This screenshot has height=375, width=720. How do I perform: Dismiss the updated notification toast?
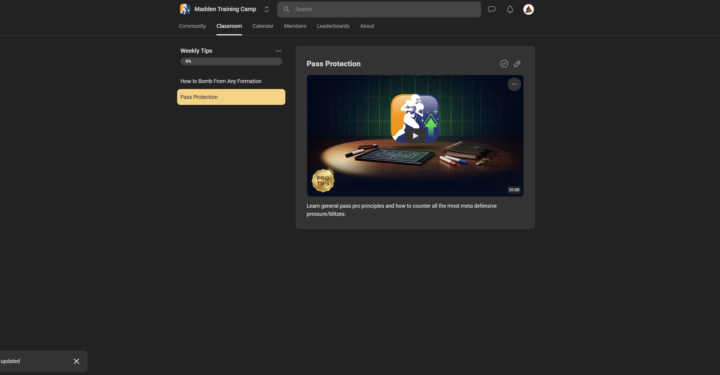[x=76, y=361]
